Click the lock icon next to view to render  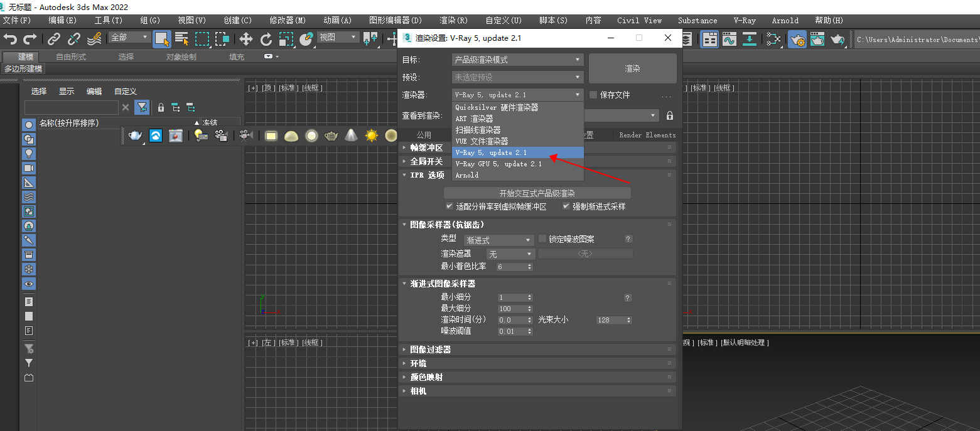point(670,115)
